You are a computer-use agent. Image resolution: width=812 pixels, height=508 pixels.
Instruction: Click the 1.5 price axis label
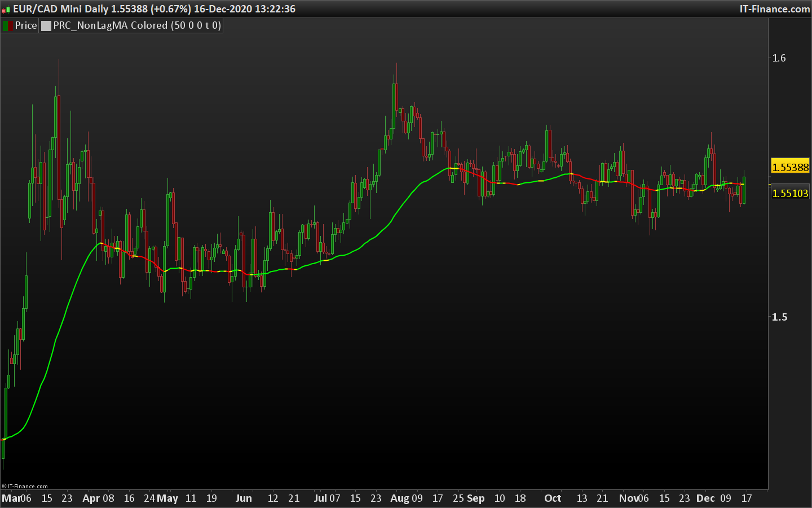(779, 317)
